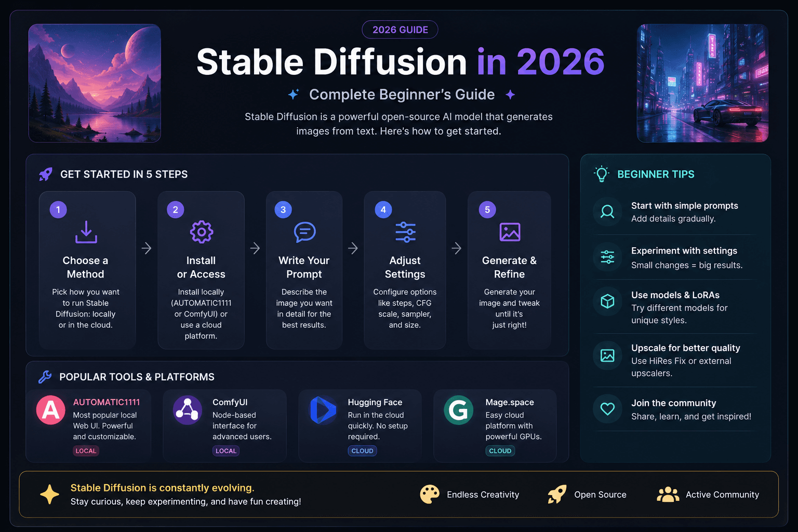The height and width of the screenshot is (532, 798).
Task: Click the CLOUD tag under Hugging Face
Action: pos(362,451)
